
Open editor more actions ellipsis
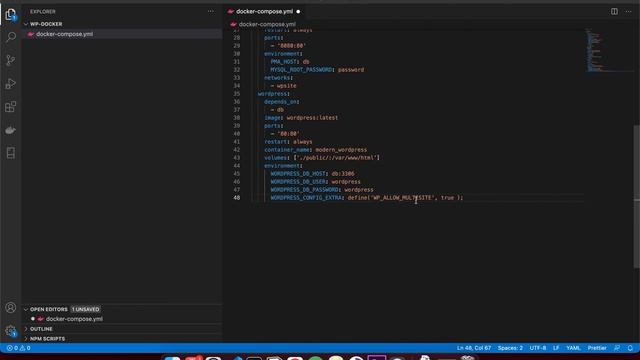629,11
